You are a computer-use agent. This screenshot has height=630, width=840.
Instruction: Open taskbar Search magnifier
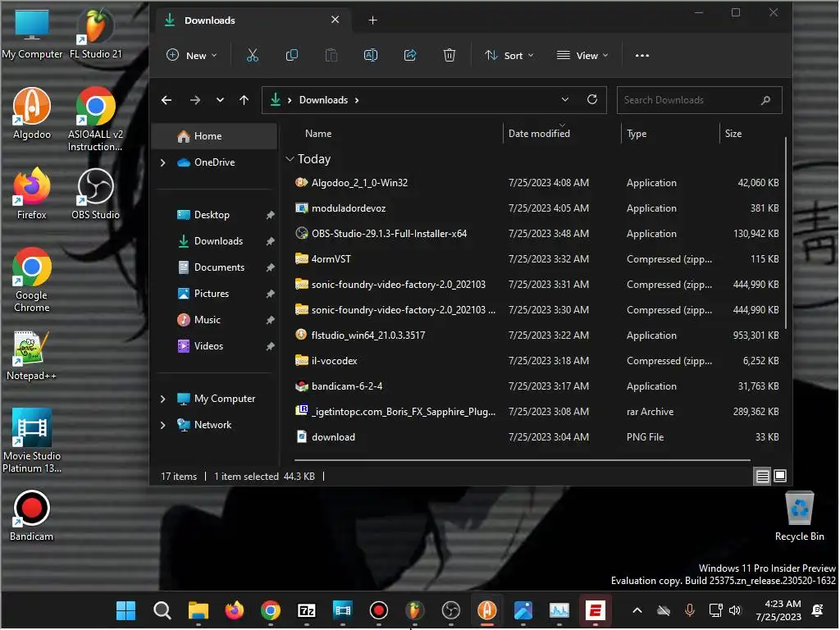162,610
